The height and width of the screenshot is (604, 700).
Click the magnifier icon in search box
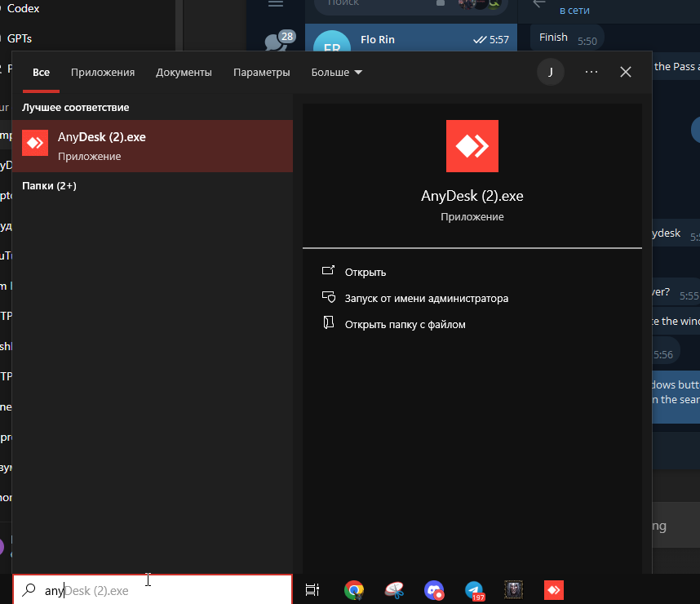click(29, 589)
